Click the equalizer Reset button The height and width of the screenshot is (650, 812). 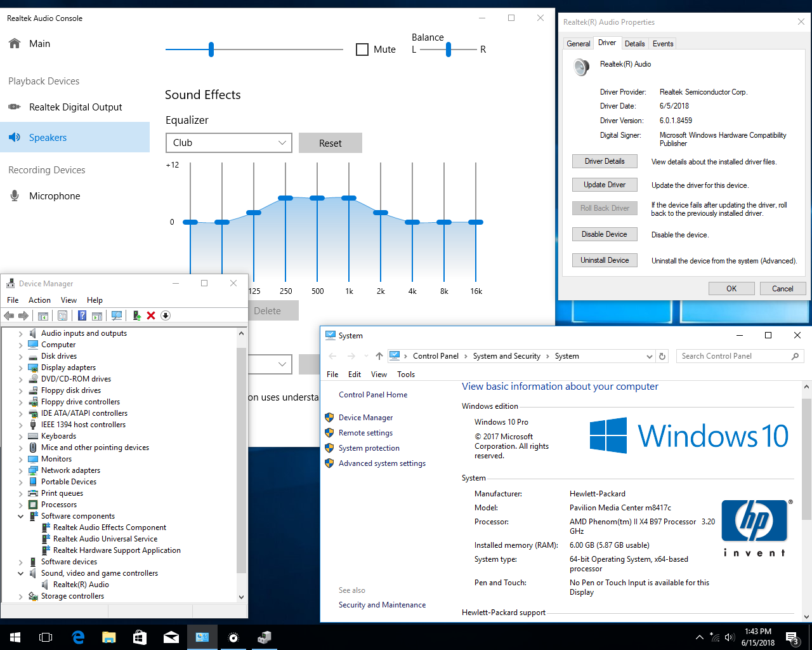point(330,143)
